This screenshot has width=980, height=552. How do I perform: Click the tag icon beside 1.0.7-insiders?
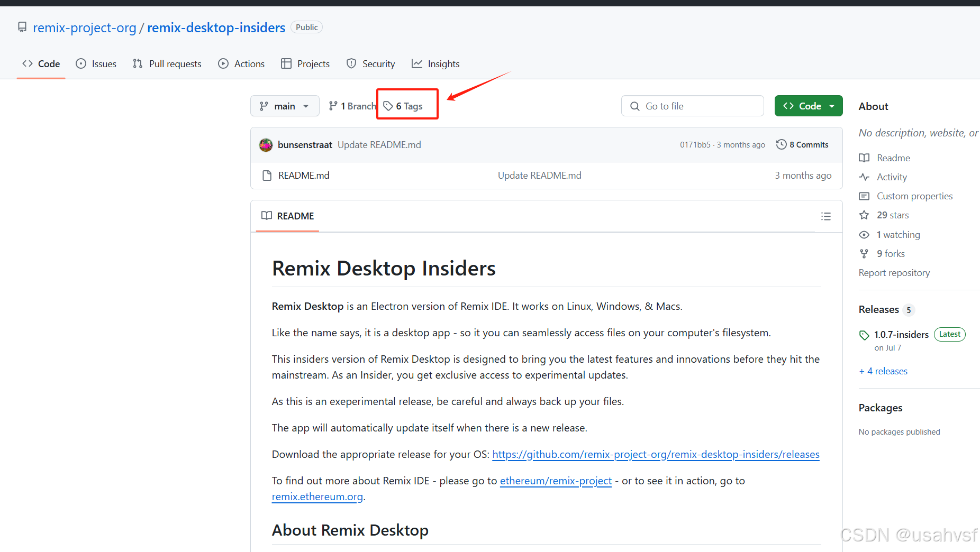(x=864, y=335)
